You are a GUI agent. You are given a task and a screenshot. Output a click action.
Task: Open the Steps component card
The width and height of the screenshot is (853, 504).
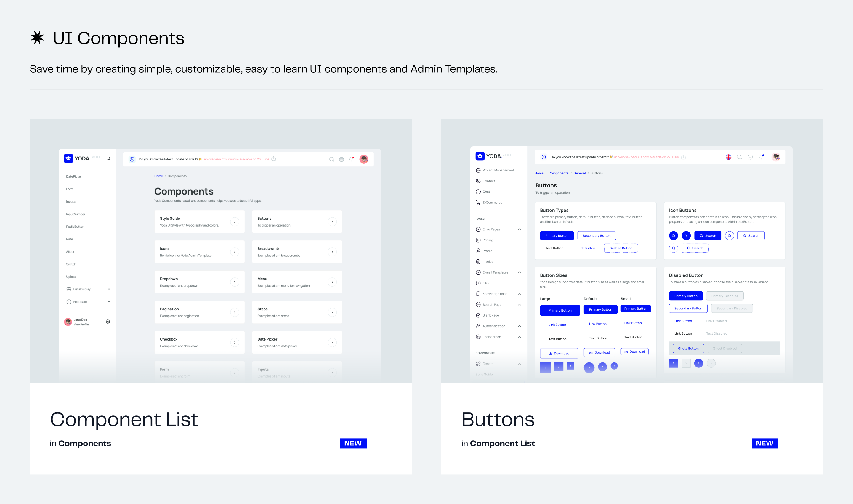pos(297,312)
